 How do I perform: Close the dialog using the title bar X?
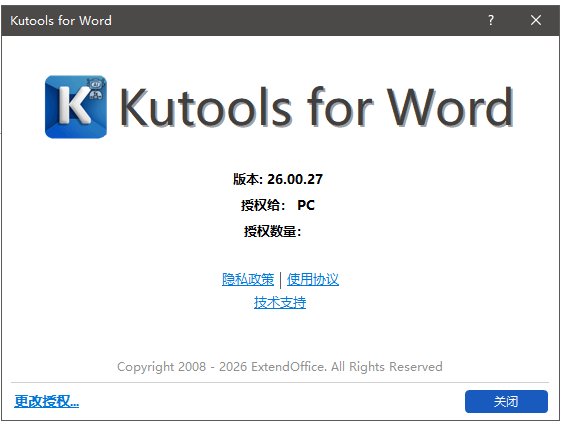[536, 20]
